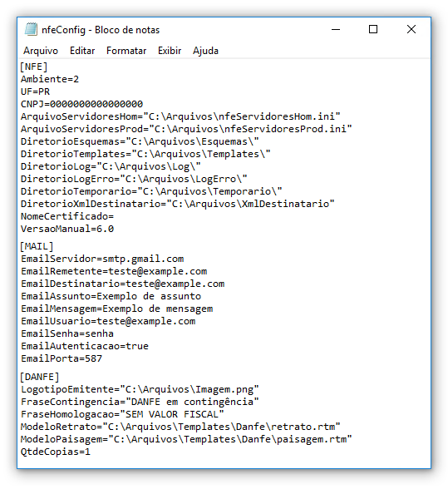Image resolution: width=448 pixels, height=489 pixels.
Task: Open the Ajuda menu
Action: click(205, 51)
